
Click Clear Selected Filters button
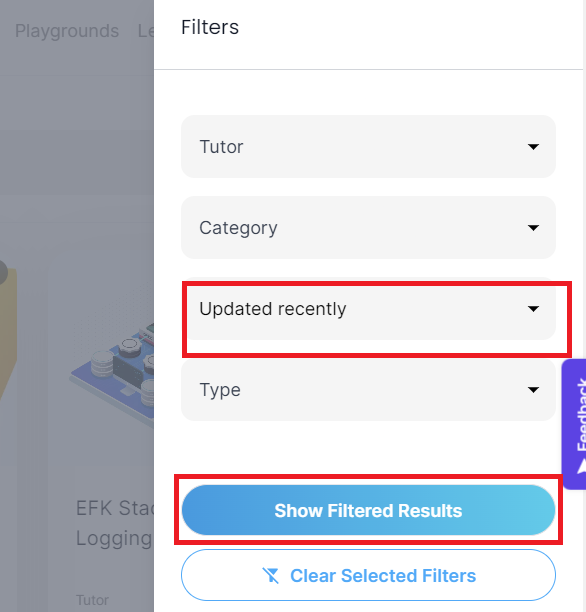tap(368, 575)
